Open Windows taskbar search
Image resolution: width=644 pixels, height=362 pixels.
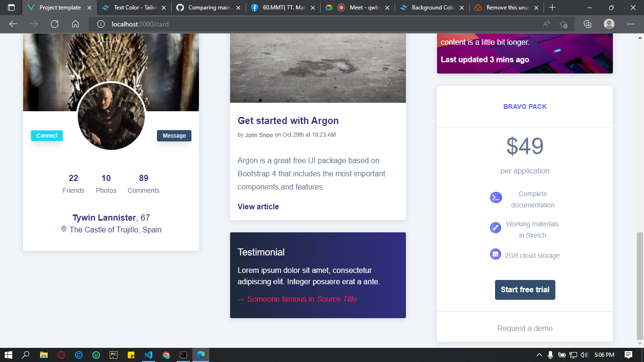tap(26, 355)
